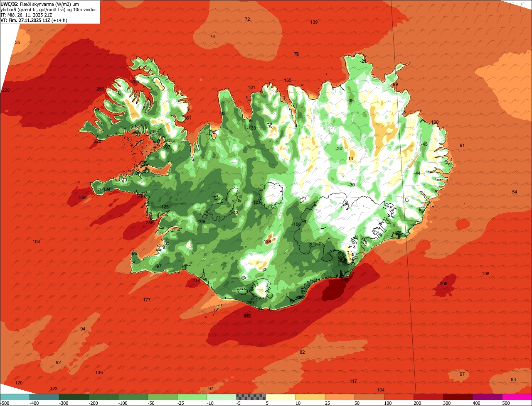532x406 pixels.
Task: Click the checkered -5 to 5 legend swatch
Action: pos(251,397)
